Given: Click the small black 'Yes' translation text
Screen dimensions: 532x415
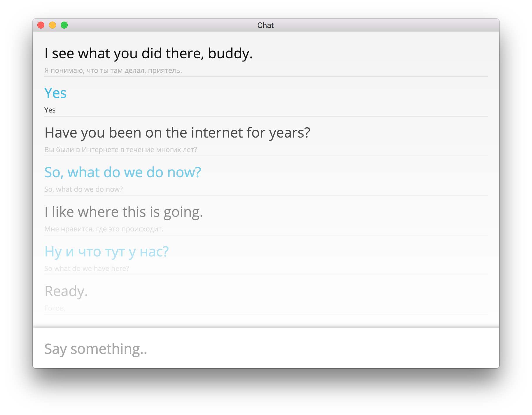Looking at the screenshot, I should [x=50, y=110].
